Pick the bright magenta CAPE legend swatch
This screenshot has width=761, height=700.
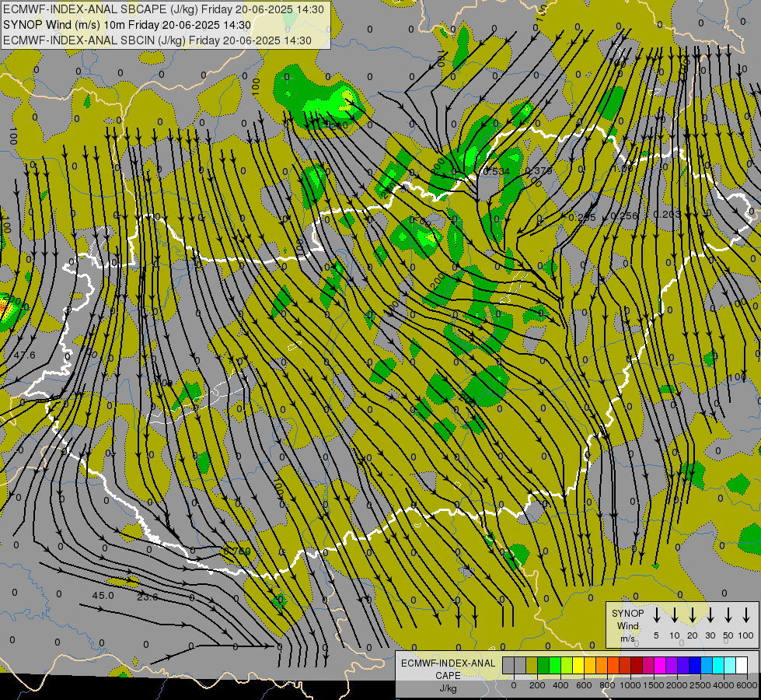pyautogui.click(x=660, y=665)
